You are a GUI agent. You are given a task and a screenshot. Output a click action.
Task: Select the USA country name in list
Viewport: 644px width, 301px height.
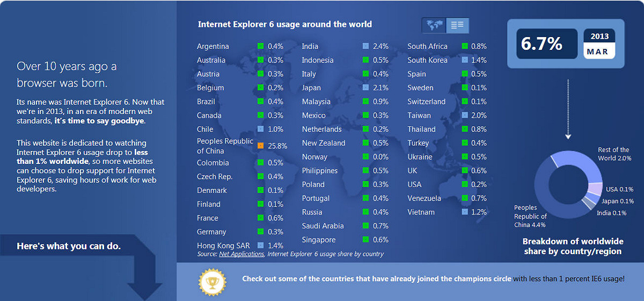click(415, 184)
